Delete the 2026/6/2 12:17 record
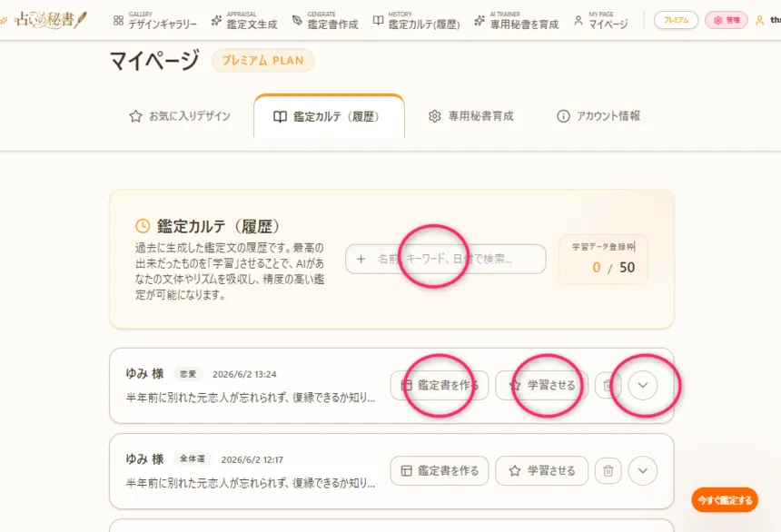Screen dimensions: 781x532 tap(608, 471)
